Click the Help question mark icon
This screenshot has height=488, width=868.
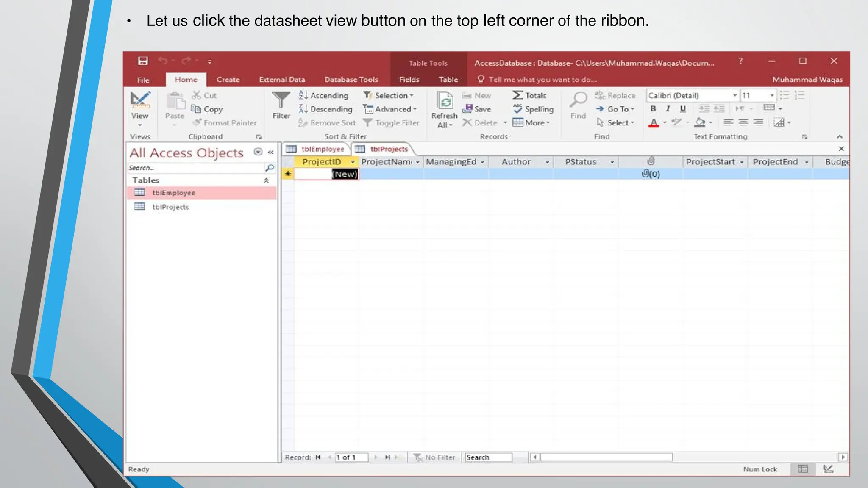(x=740, y=61)
